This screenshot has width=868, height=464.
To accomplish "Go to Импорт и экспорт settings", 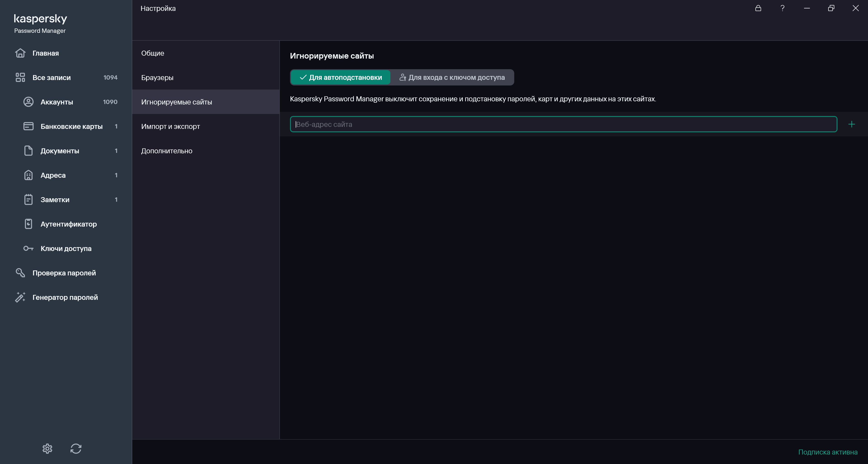I will [x=170, y=126].
